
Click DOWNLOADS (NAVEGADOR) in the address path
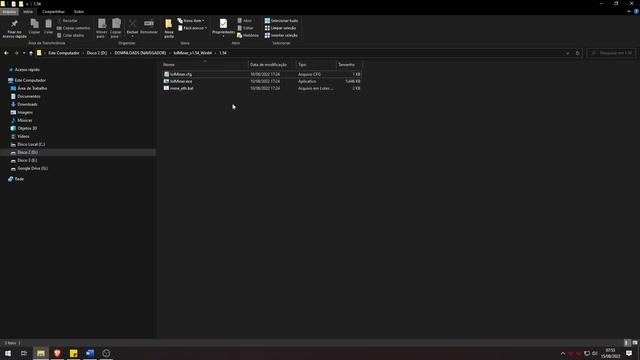140,53
